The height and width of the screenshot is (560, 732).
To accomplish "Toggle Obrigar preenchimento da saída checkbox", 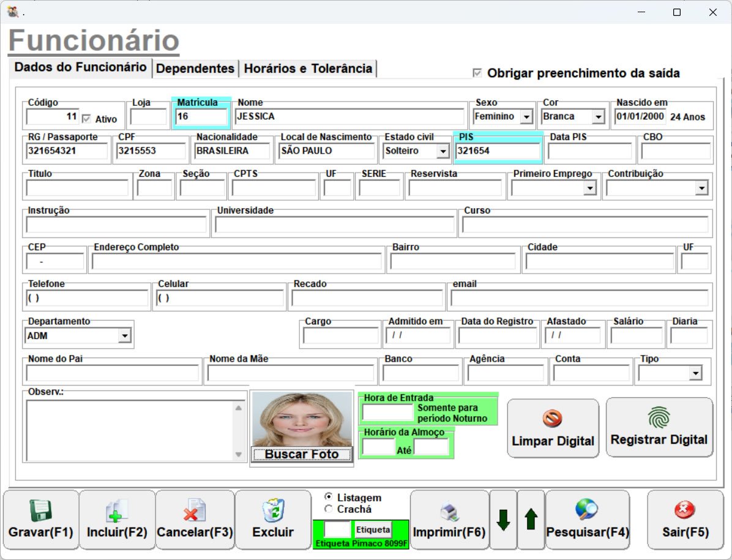I will click(x=477, y=73).
